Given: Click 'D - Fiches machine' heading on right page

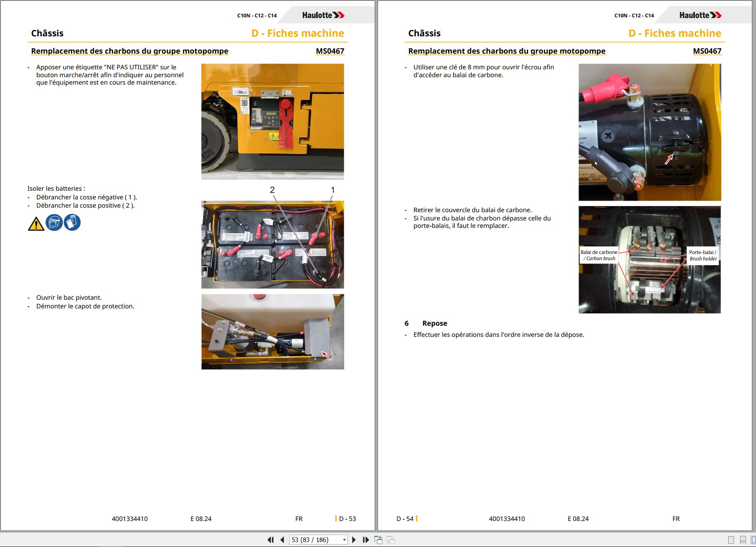Looking at the screenshot, I should pos(675,33).
